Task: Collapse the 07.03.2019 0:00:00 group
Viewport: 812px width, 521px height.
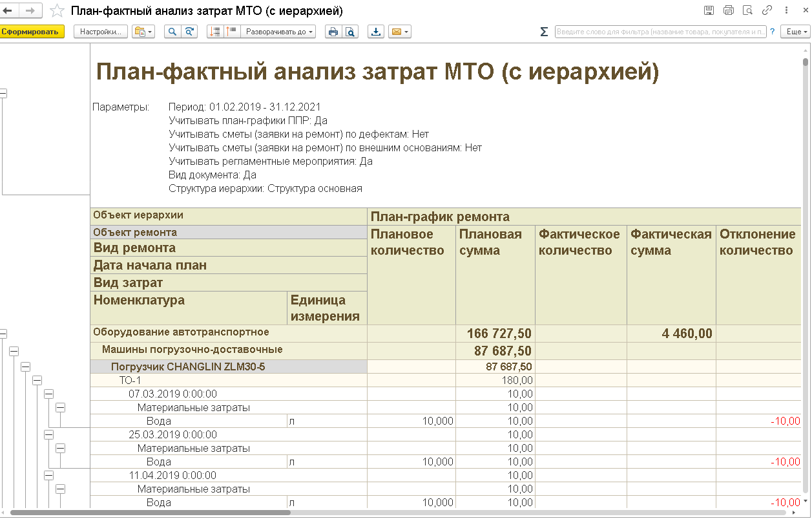Action: pyautogui.click(x=48, y=394)
